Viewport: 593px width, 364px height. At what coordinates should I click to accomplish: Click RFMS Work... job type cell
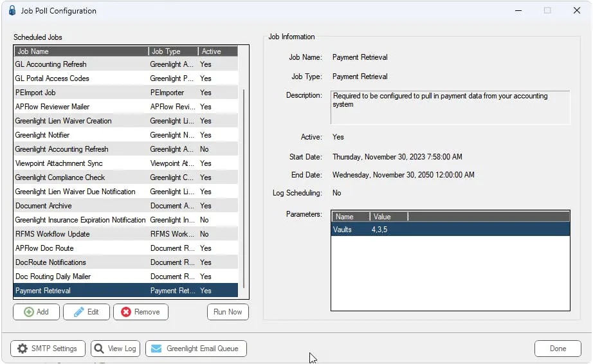pyautogui.click(x=172, y=234)
